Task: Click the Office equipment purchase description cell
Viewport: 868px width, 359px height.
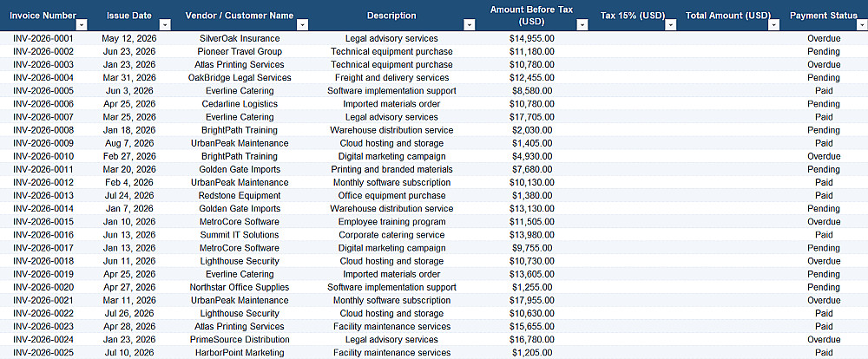Action: (x=392, y=195)
